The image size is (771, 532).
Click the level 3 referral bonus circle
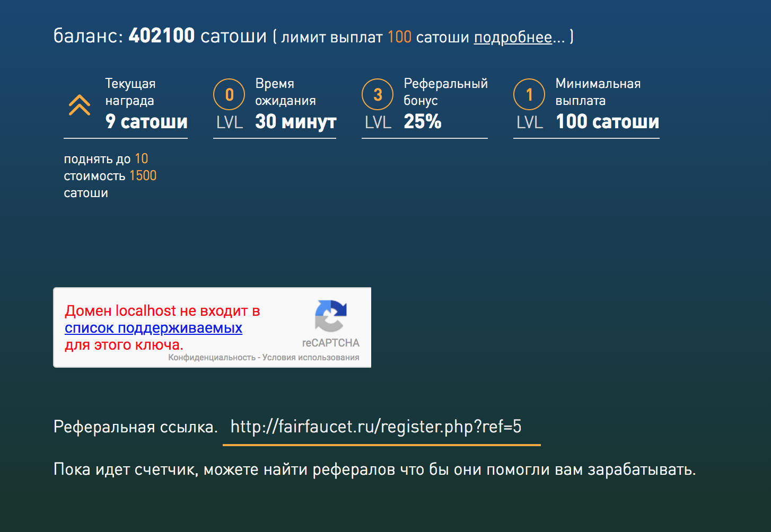(378, 94)
